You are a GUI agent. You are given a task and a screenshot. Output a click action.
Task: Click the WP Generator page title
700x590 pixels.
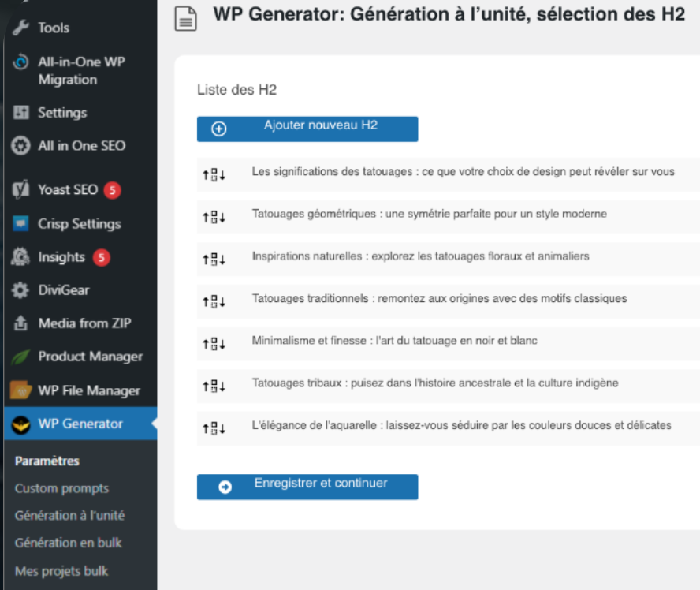click(449, 14)
